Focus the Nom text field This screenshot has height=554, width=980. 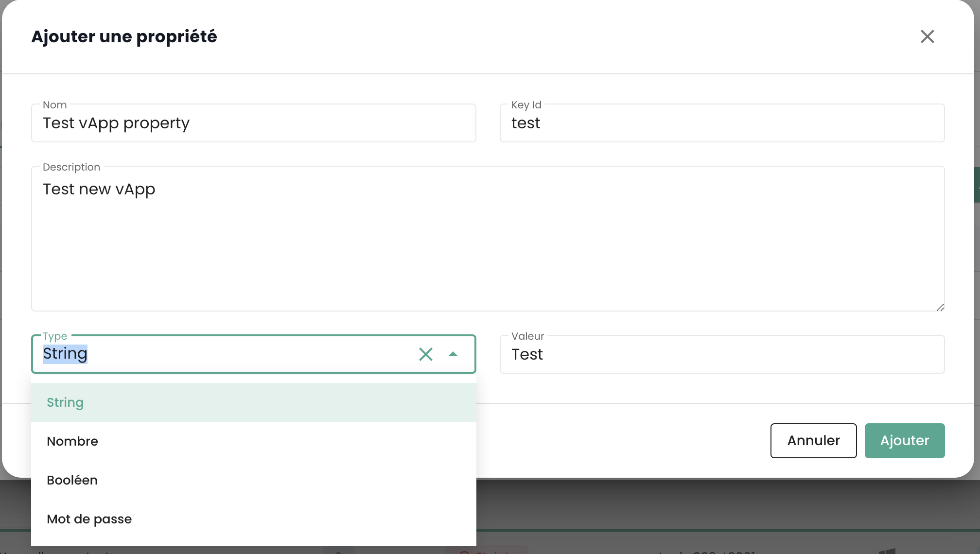point(253,123)
